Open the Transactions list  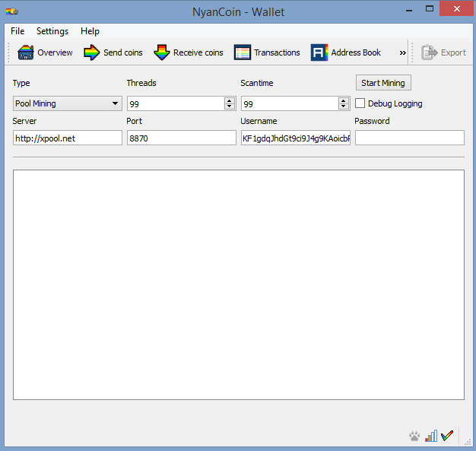(267, 52)
